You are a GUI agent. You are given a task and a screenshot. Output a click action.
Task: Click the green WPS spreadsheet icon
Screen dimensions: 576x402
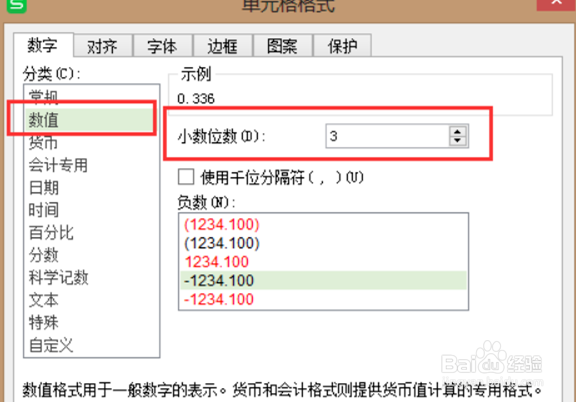pyautogui.click(x=17, y=6)
